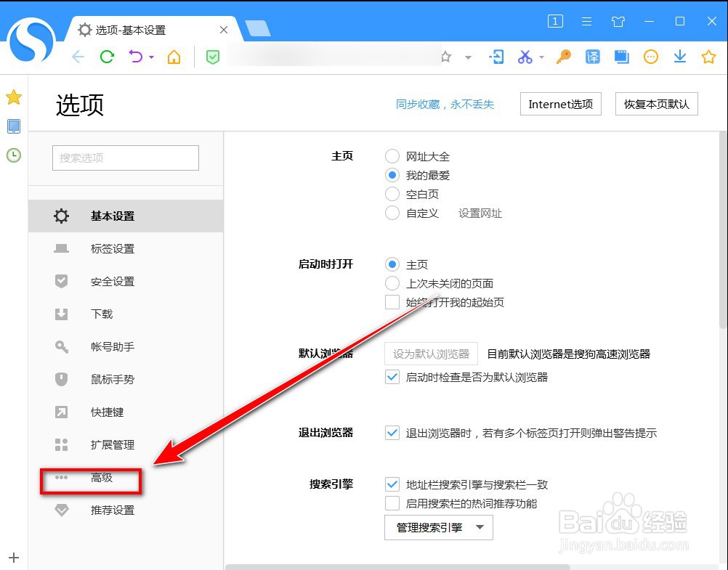Click the Internet选项 button
Viewport: 728px width, 570px height.
(560, 104)
